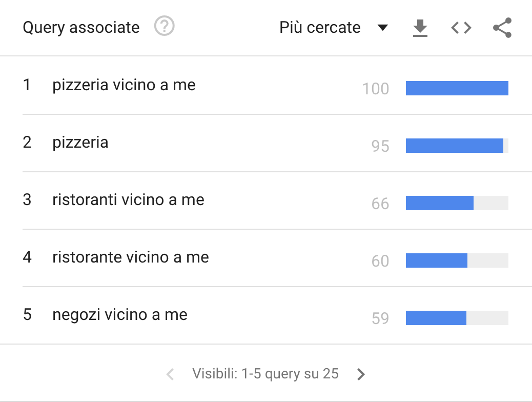The width and height of the screenshot is (532, 402).
Task: Open the embed code icon
Action: [461, 28]
